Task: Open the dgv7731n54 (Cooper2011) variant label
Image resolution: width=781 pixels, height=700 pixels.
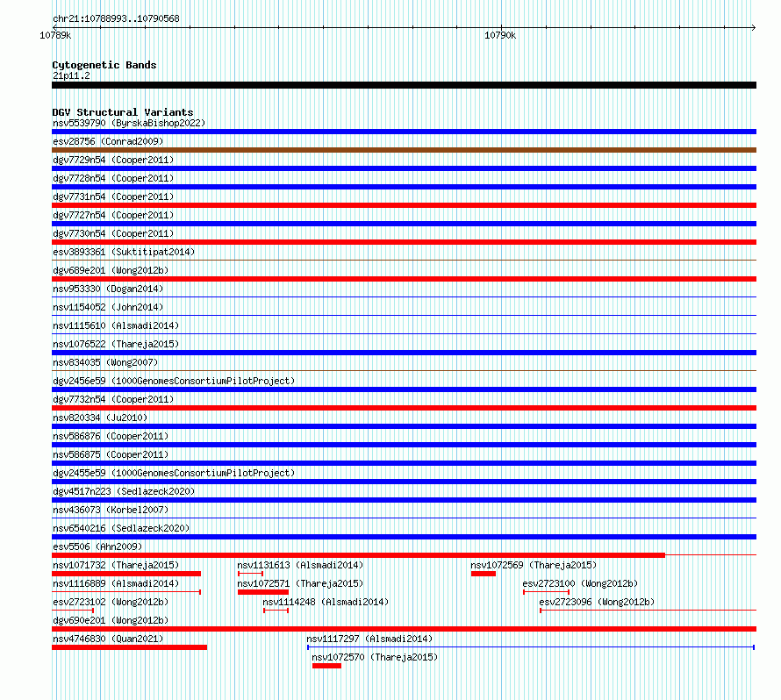Action: [113, 196]
